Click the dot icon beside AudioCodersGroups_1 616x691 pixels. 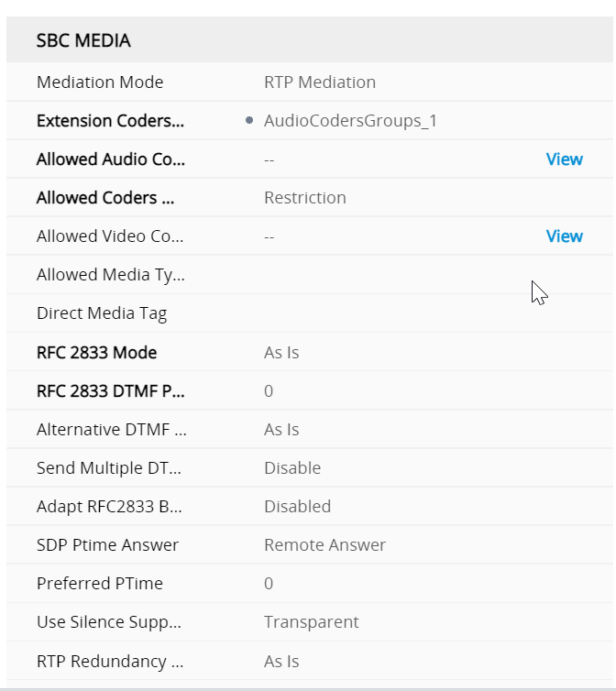point(250,121)
